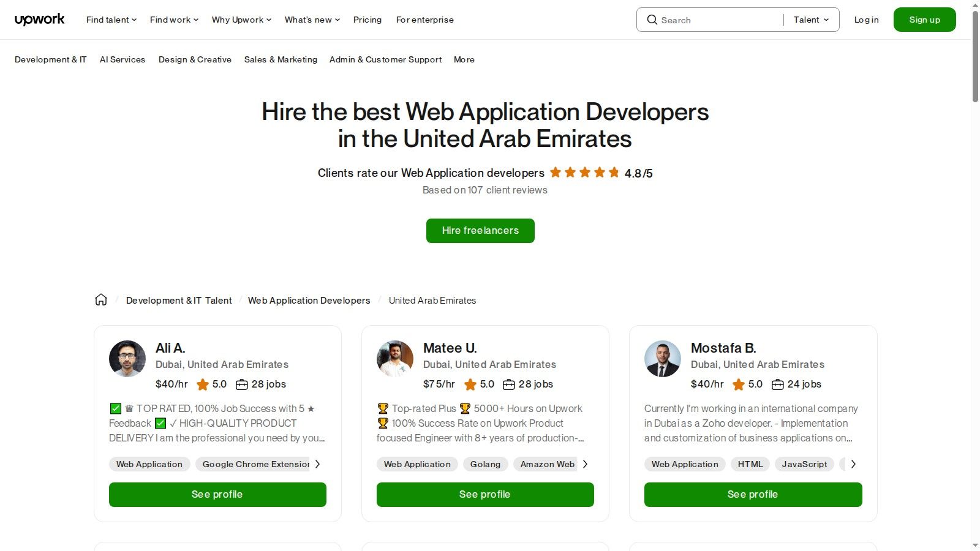Expand the Find work dropdown

click(174, 20)
